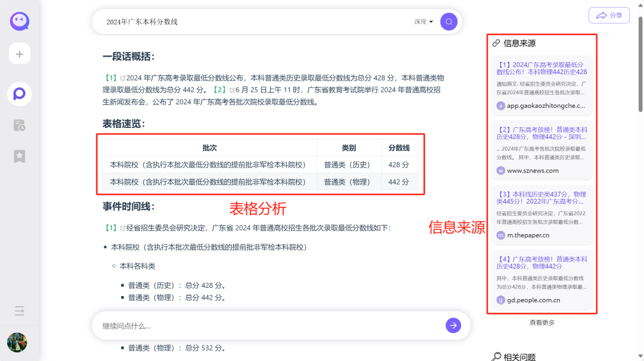Send the follow-up with the arrow button
644x361 pixels.
point(453,325)
